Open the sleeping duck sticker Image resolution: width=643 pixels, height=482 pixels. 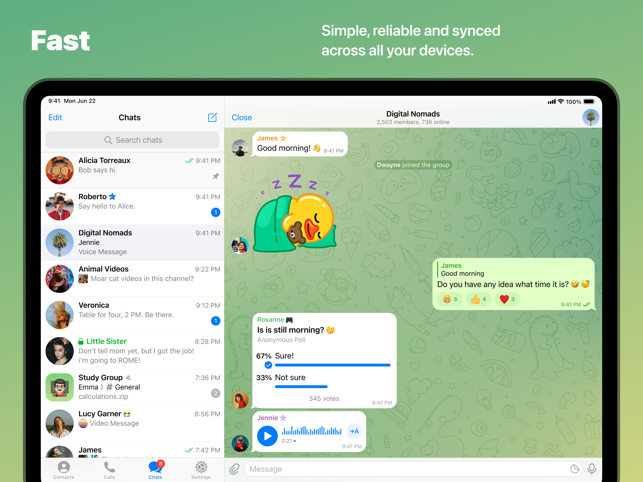tap(295, 213)
